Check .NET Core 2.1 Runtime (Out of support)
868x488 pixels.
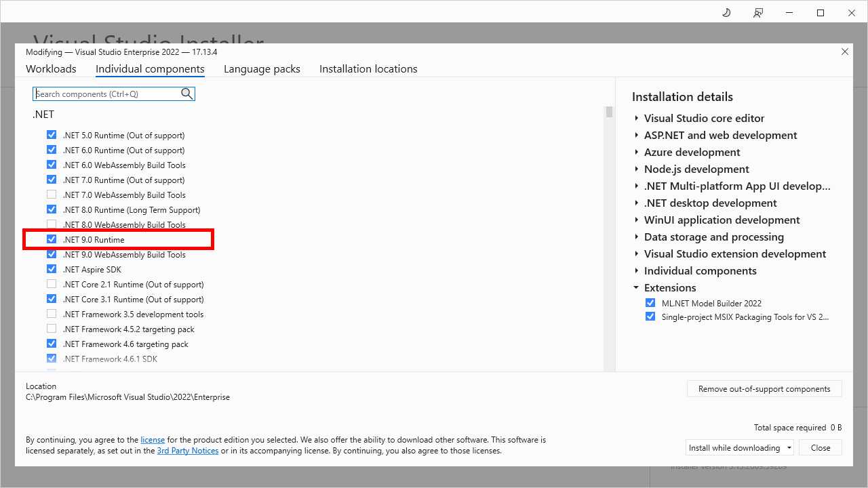52,284
